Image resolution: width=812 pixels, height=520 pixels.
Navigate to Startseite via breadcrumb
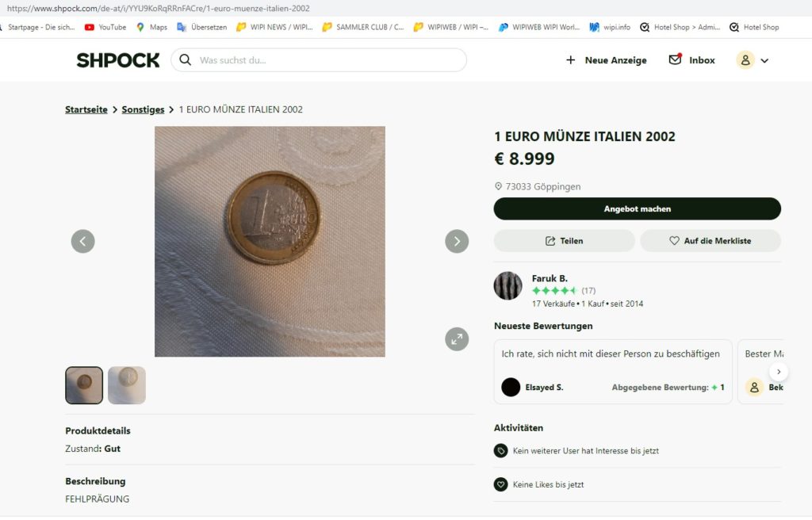coord(86,109)
